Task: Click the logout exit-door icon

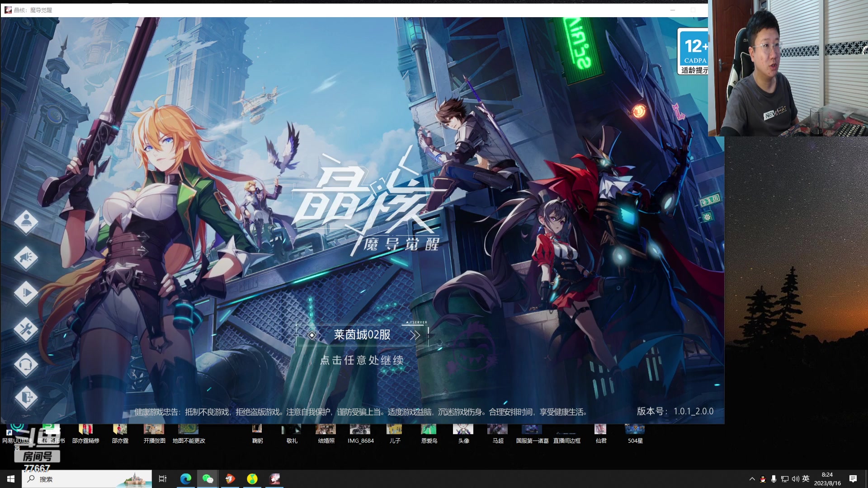Action: [26, 398]
